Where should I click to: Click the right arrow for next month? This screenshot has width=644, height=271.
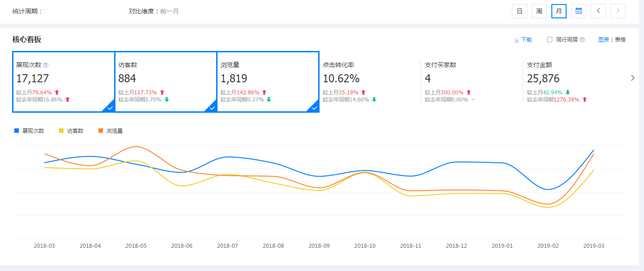point(618,11)
